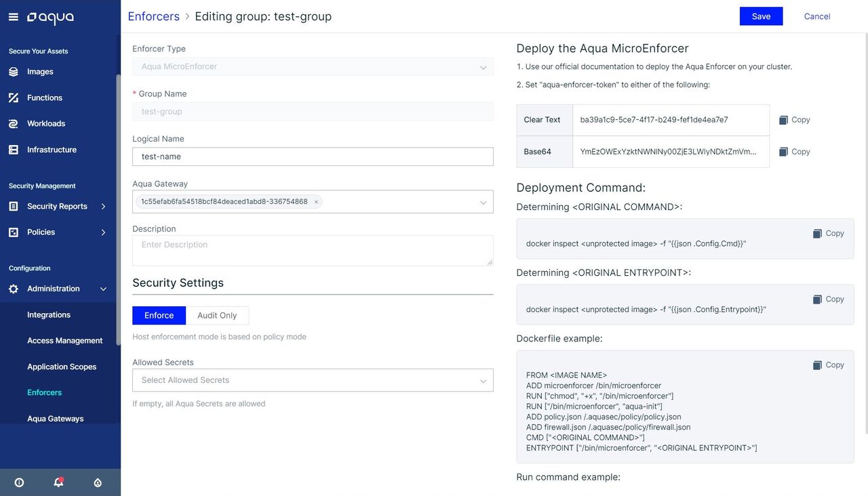
Task: Copy the Dockerfile example
Action: [x=828, y=365]
